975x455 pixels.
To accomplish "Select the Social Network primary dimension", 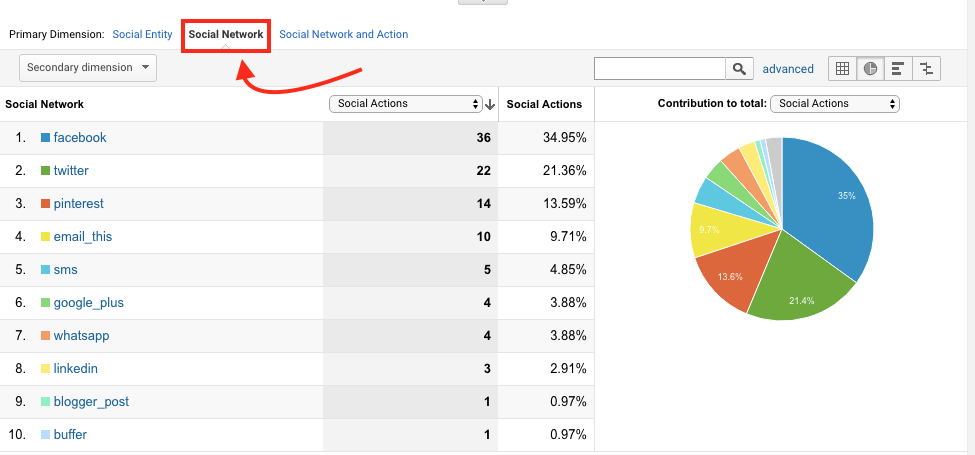I will pyautogui.click(x=226, y=34).
